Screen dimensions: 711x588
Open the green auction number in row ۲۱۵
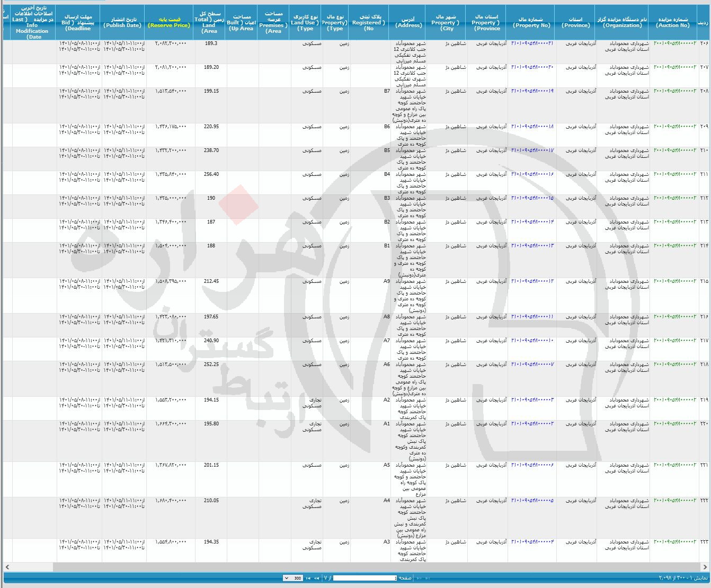click(675, 281)
